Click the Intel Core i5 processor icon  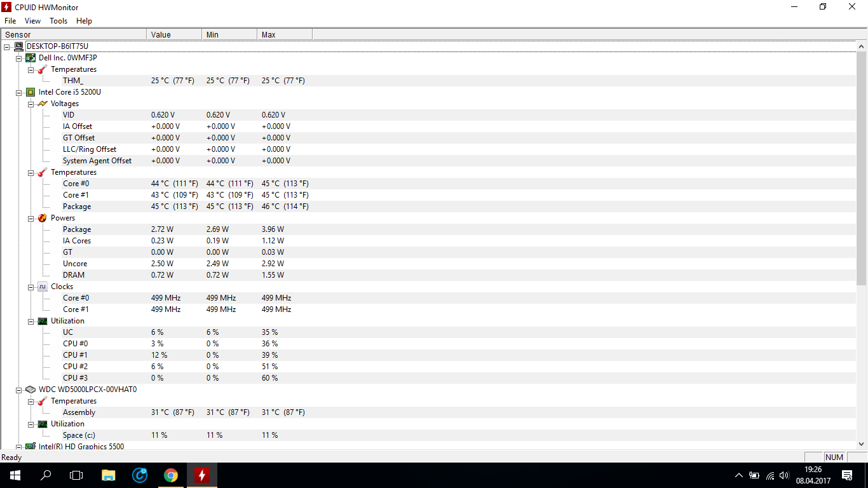tap(31, 92)
